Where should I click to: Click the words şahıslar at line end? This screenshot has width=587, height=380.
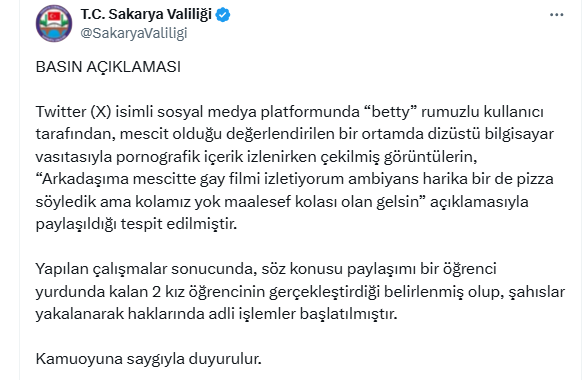click(x=536, y=291)
